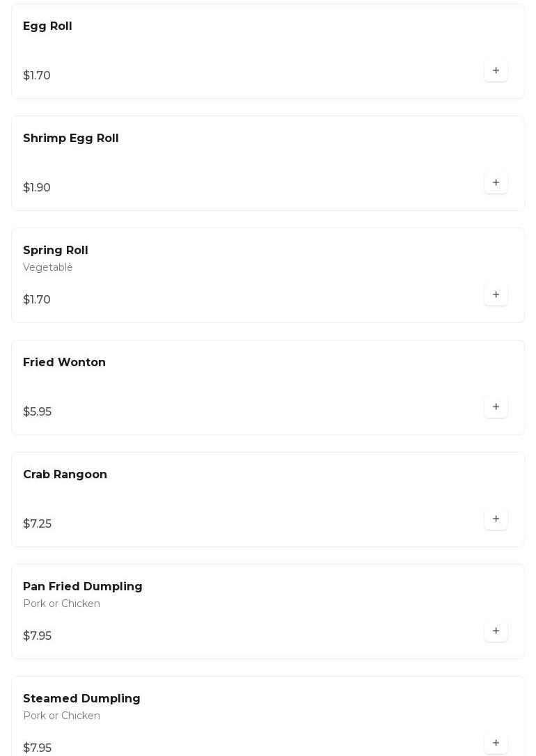
Task: Click the $5.95 Fried Wonton price
Action: (x=38, y=412)
